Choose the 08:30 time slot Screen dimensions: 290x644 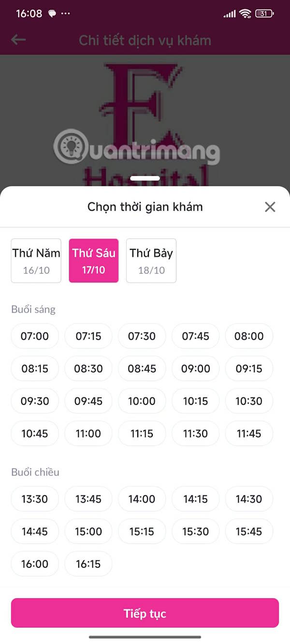(88, 369)
